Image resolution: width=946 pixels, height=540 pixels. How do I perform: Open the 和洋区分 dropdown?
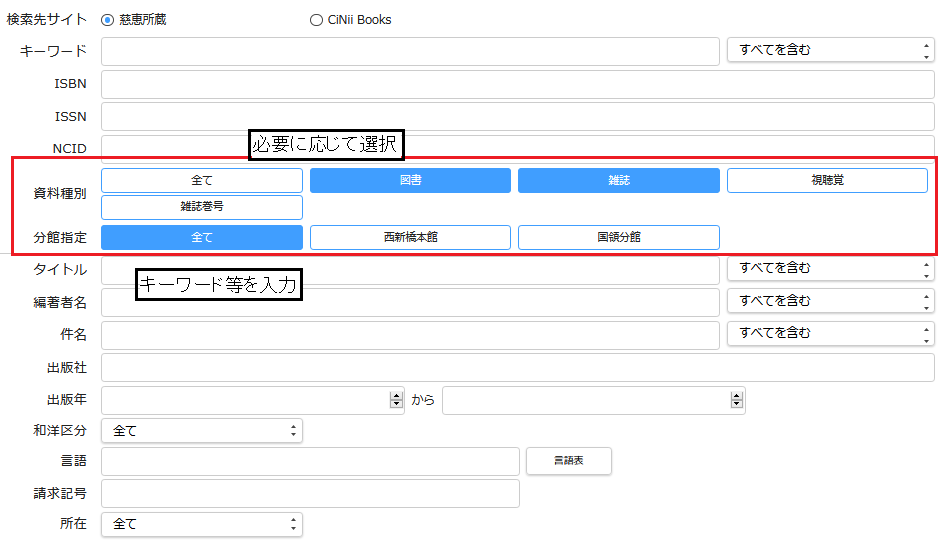point(202,431)
